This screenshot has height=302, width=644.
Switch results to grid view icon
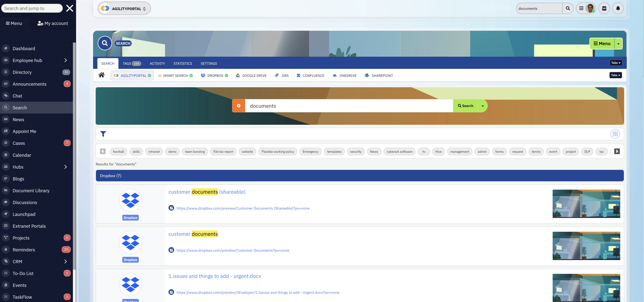point(615,134)
